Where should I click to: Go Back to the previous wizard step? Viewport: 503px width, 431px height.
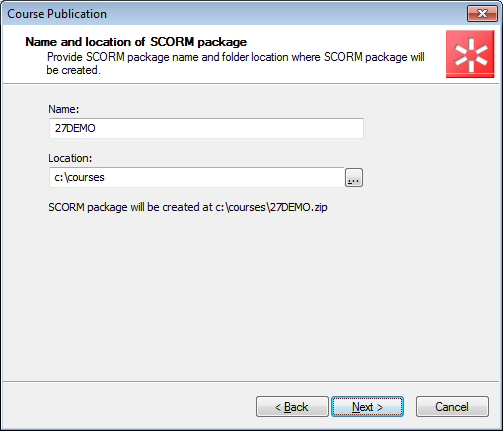(292, 407)
